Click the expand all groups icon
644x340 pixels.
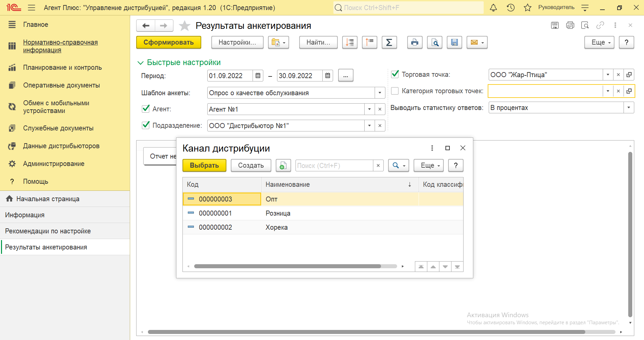[x=350, y=42]
